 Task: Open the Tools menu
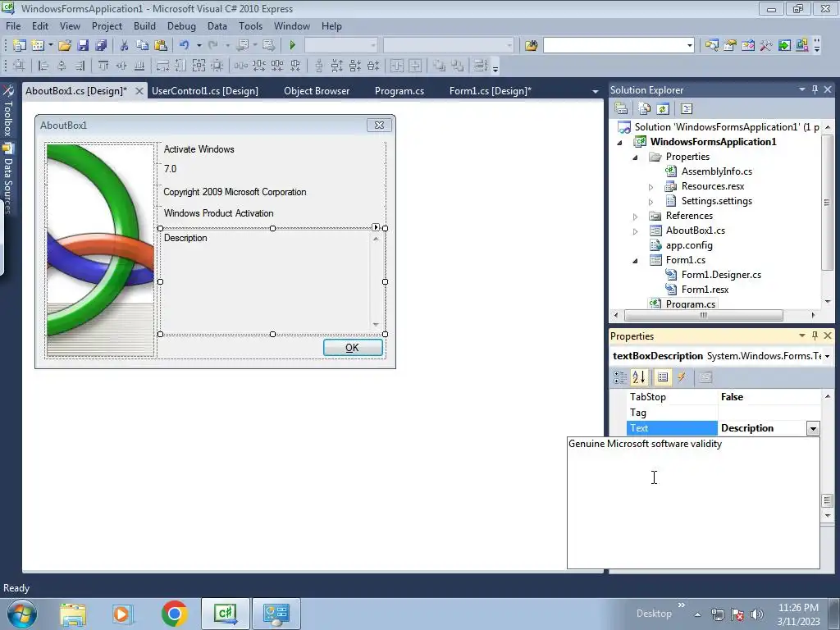click(x=251, y=25)
